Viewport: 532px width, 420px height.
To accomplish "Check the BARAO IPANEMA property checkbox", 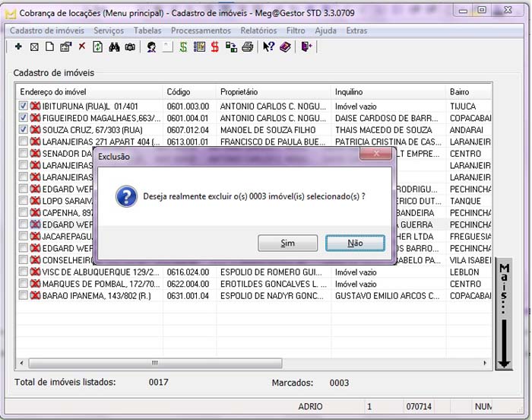I will point(24,295).
